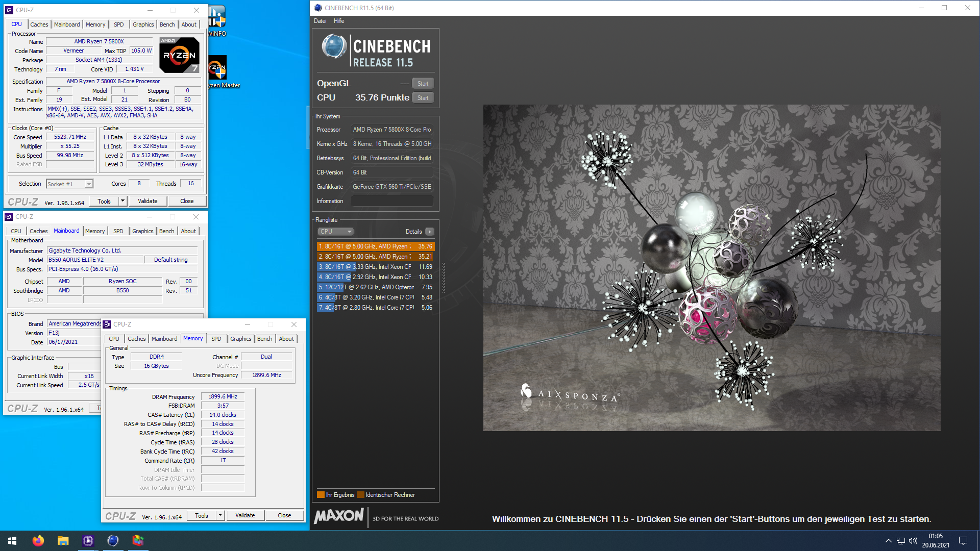Click the MAXON logo
This screenshot has width=980, height=551.
[x=339, y=516]
